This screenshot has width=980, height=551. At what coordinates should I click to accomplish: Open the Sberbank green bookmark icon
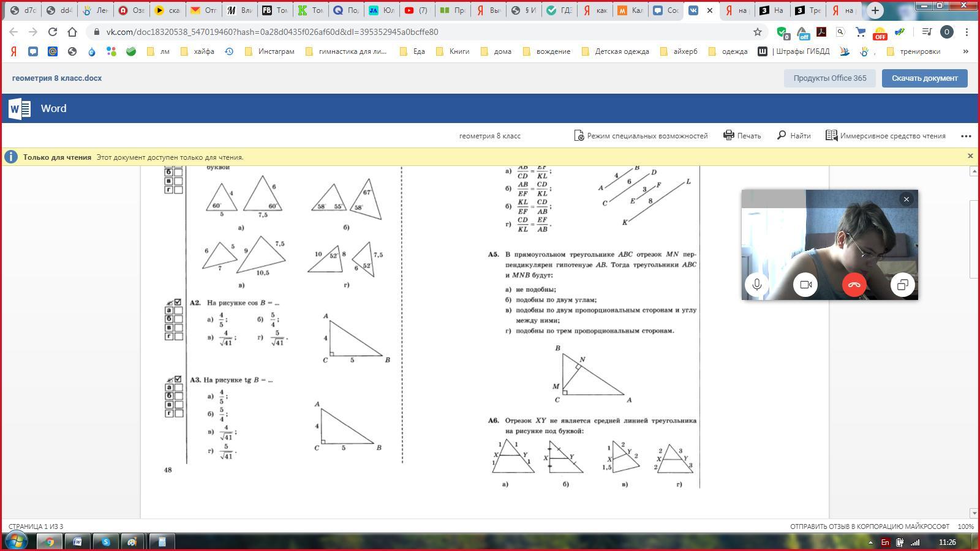pos(131,51)
